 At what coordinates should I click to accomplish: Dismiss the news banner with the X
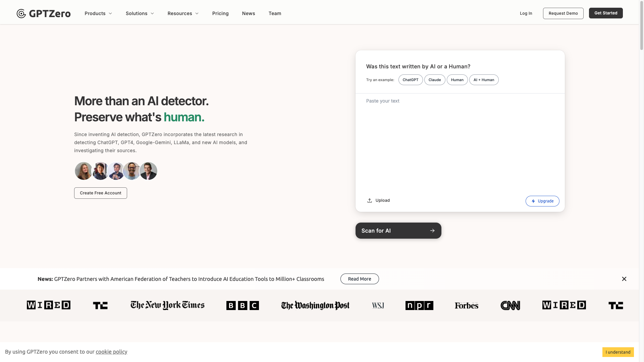pos(624,279)
